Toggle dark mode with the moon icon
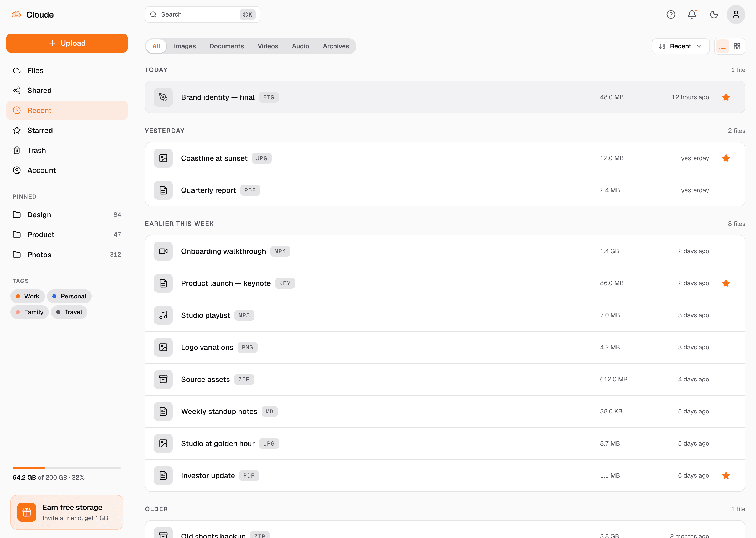Image resolution: width=756 pixels, height=538 pixels. (714, 14)
